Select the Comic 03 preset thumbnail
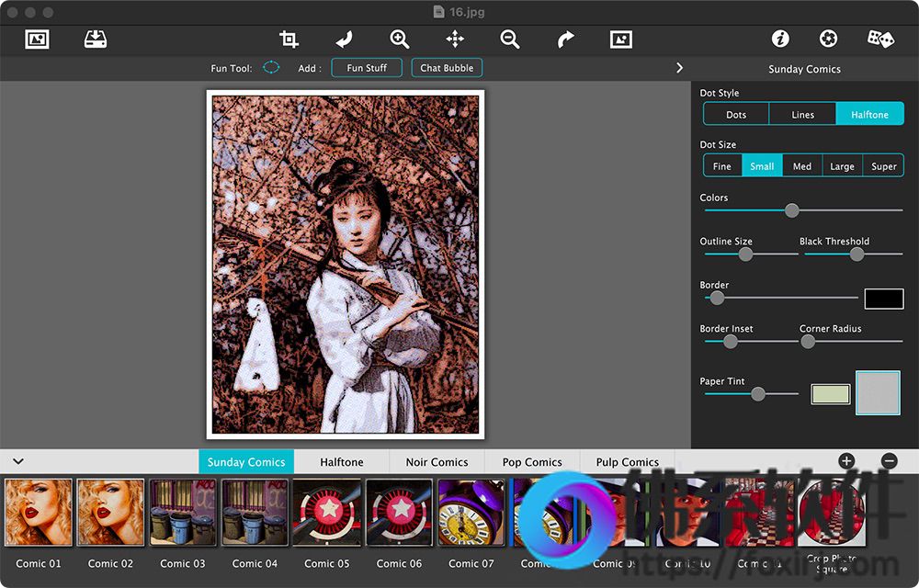This screenshot has width=919, height=588. 182,513
